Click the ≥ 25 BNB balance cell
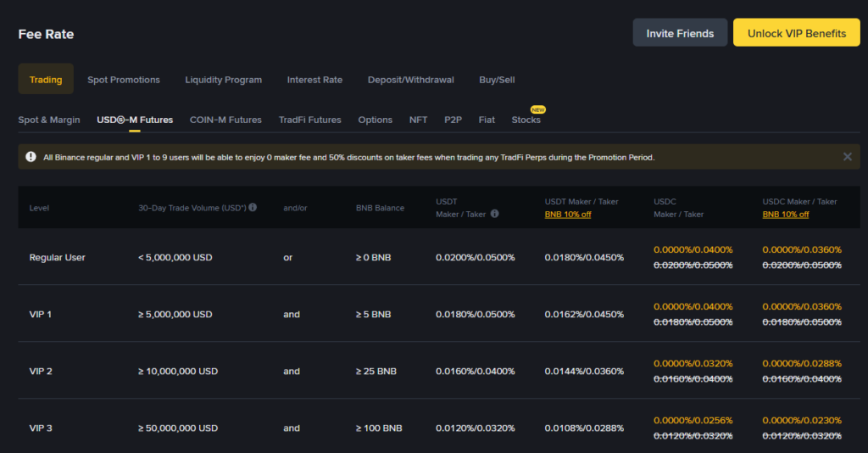The width and height of the screenshot is (868, 453). click(x=376, y=371)
